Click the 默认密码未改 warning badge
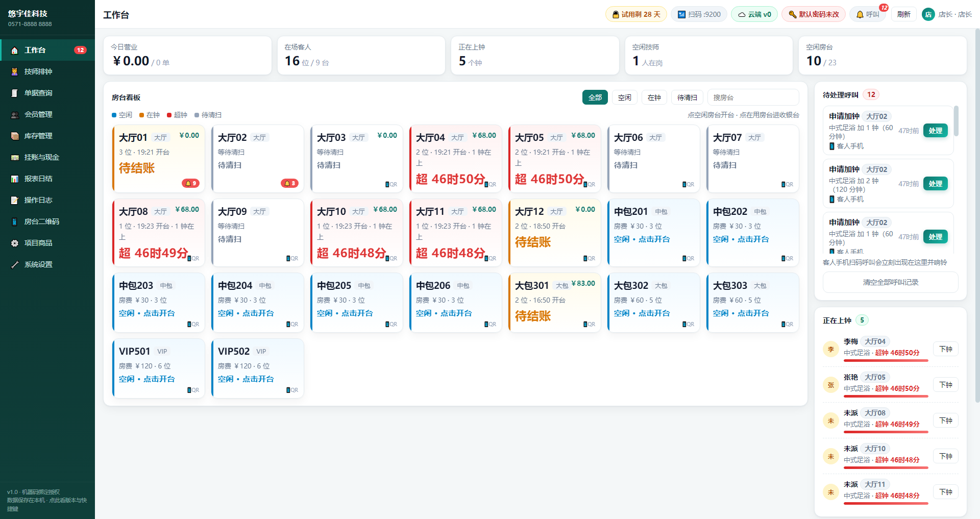The image size is (980, 519). click(x=814, y=14)
